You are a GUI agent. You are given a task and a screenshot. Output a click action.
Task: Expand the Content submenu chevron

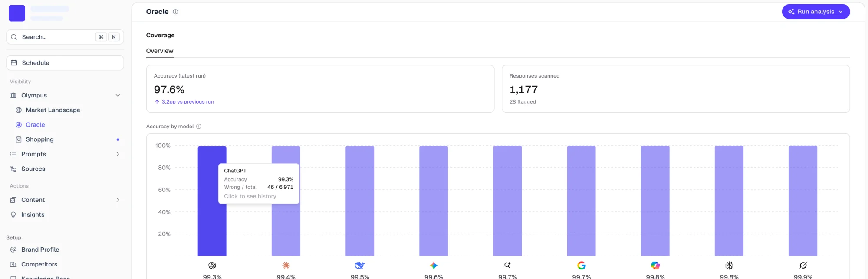coord(118,200)
